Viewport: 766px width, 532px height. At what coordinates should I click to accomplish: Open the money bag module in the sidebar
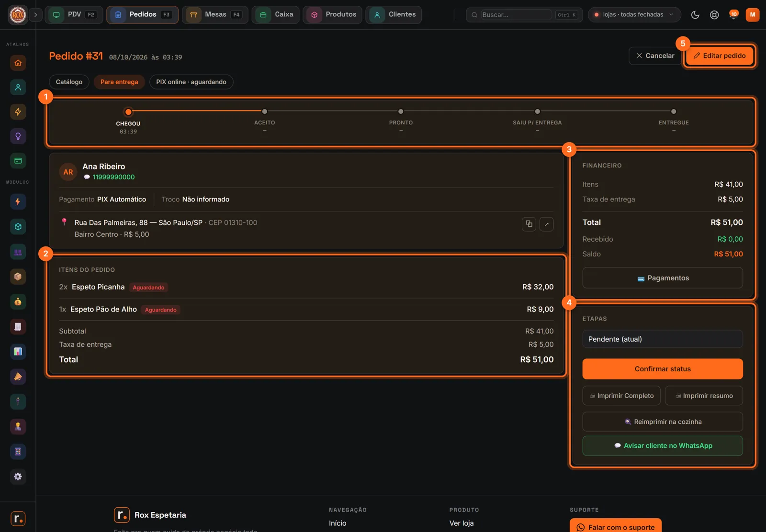pyautogui.click(x=18, y=302)
